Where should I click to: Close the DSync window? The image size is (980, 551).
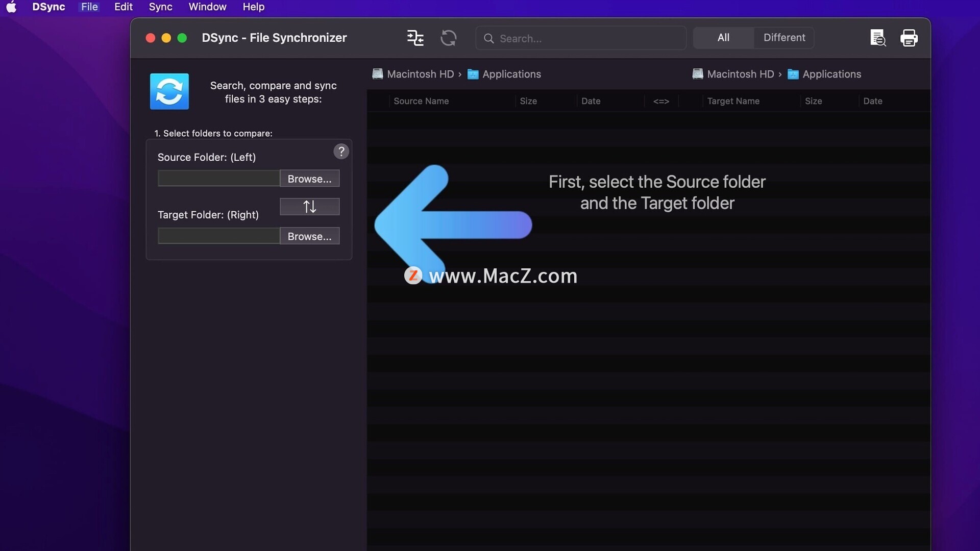(x=150, y=38)
